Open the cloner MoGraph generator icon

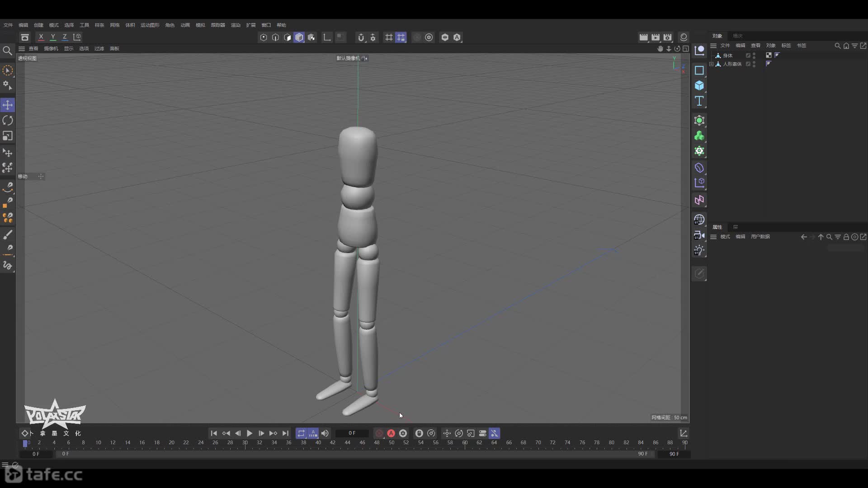point(699,136)
